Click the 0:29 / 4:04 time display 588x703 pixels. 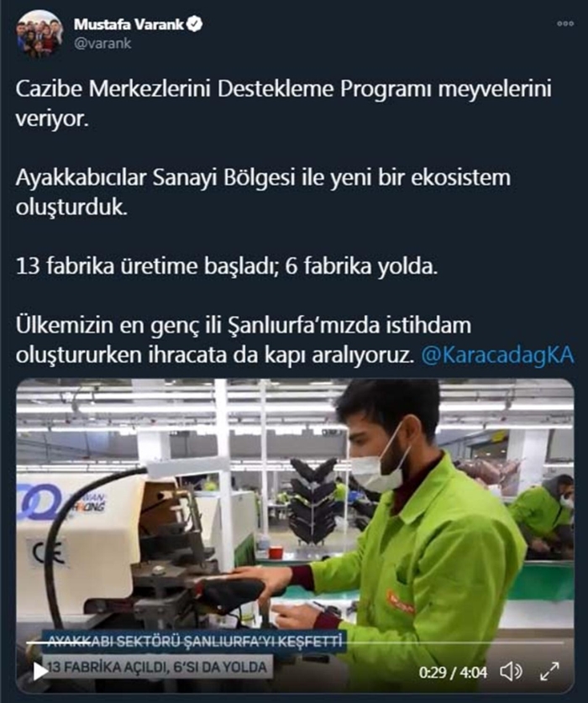[453, 672]
